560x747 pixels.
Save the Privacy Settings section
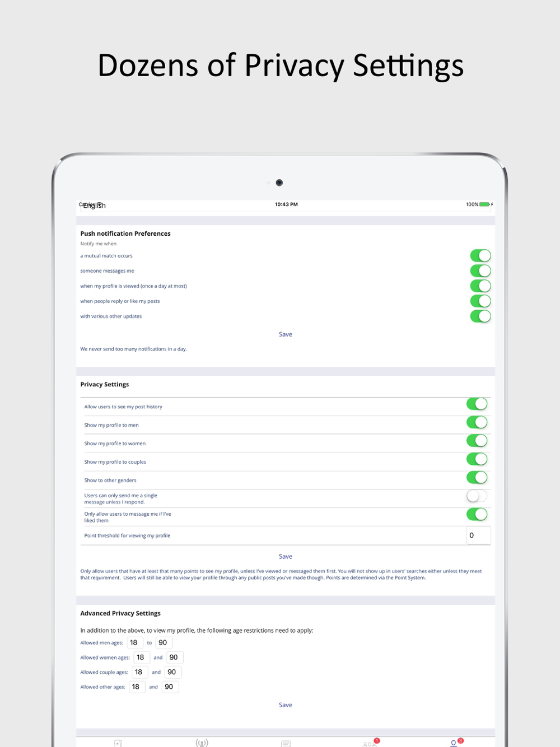pyautogui.click(x=286, y=557)
